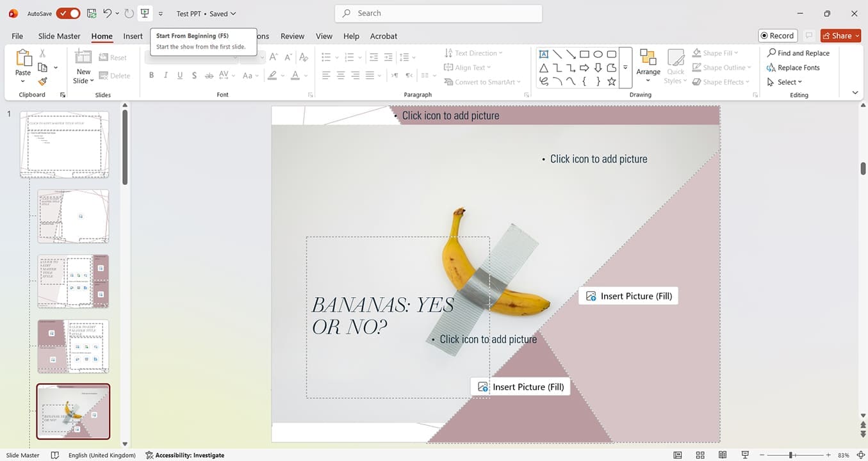The width and height of the screenshot is (868, 461).
Task: Pick the 5-point star shape
Action: point(612,81)
